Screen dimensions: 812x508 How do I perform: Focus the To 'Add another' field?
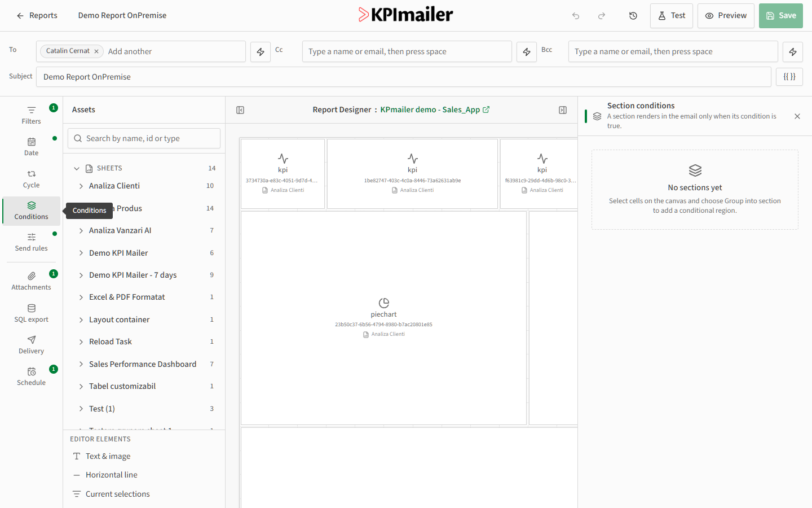pyautogui.click(x=175, y=51)
